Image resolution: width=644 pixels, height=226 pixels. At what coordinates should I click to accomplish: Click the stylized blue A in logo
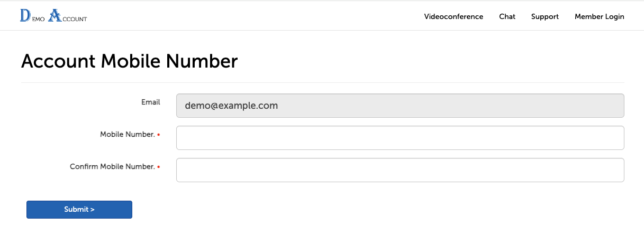pyautogui.click(x=54, y=16)
